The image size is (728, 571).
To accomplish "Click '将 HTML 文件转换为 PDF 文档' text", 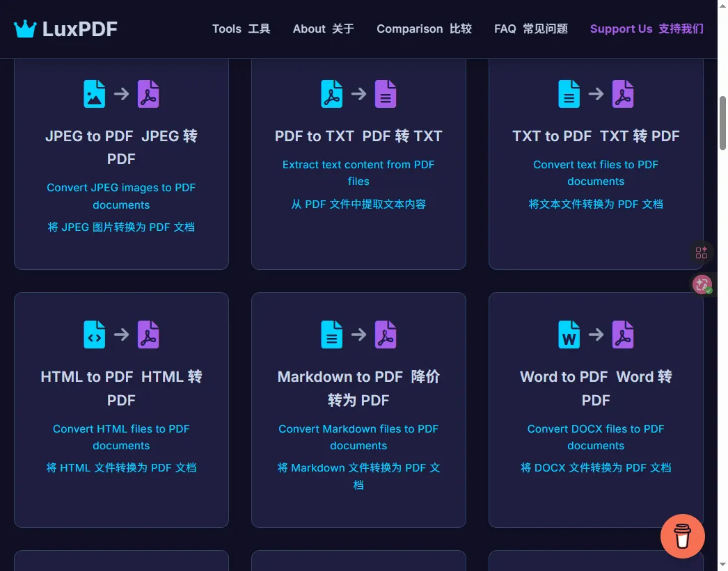I will click(x=121, y=467).
